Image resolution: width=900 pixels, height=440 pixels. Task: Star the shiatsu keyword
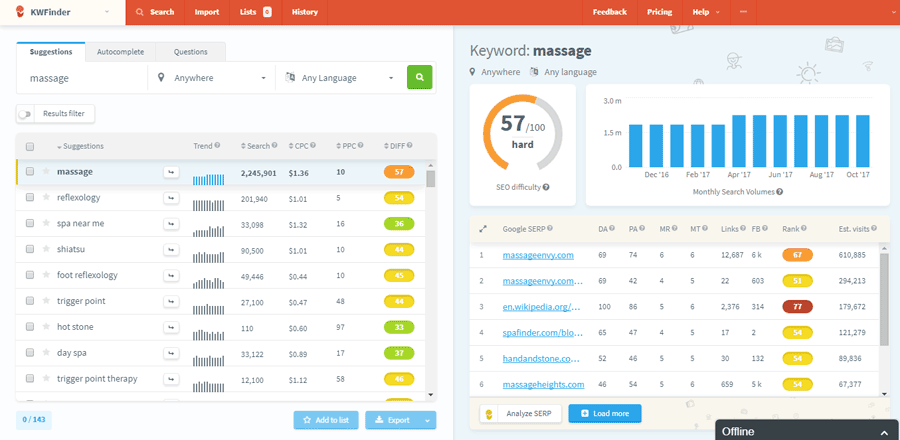(46, 249)
